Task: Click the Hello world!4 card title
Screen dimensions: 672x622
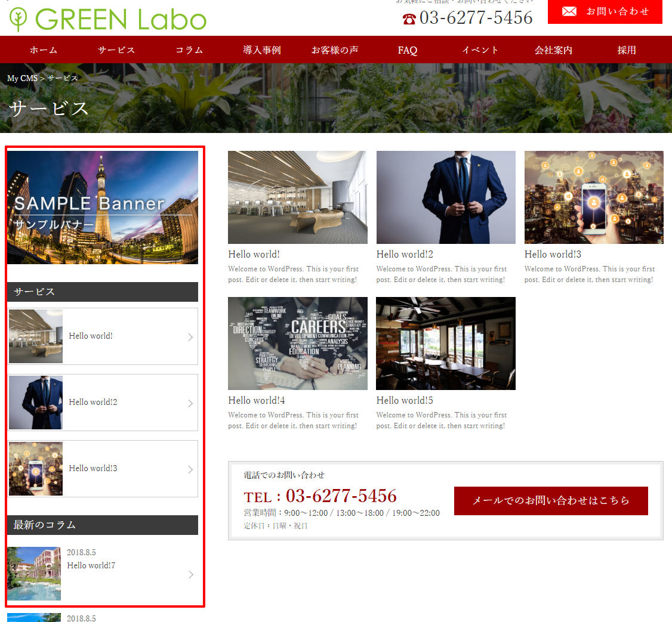Action: click(256, 401)
